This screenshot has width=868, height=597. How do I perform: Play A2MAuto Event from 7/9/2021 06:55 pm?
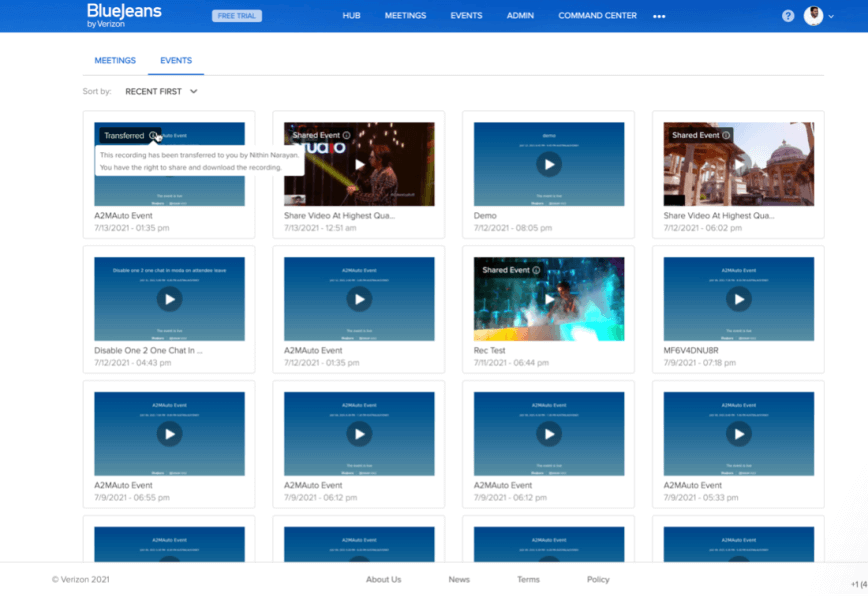tap(169, 434)
